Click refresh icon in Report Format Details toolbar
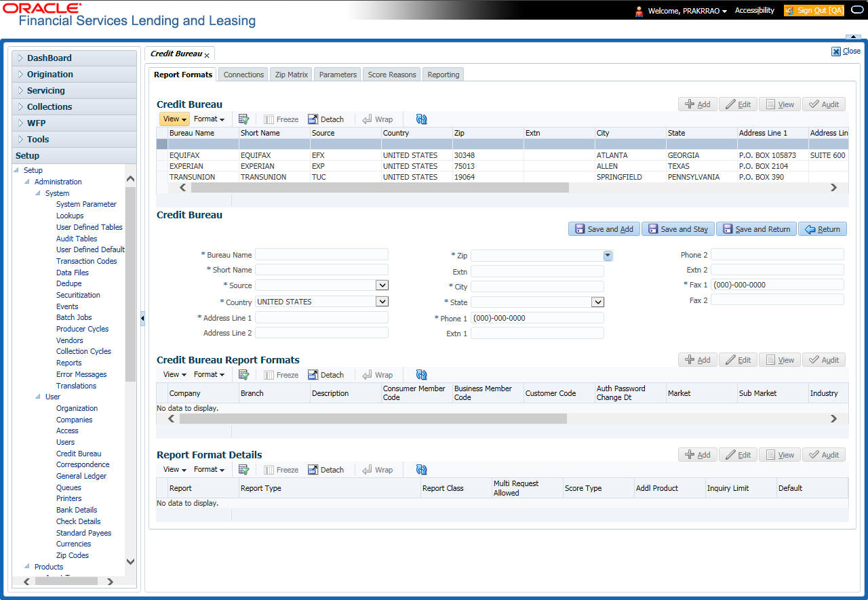The image size is (868, 600). tap(421, 470)
